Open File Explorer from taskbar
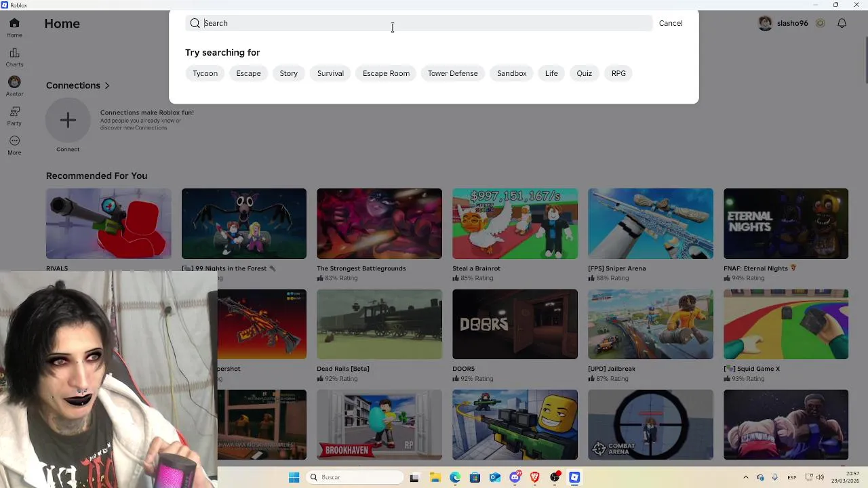This screenshot has height=488, width=868. [x=435, y=477]
